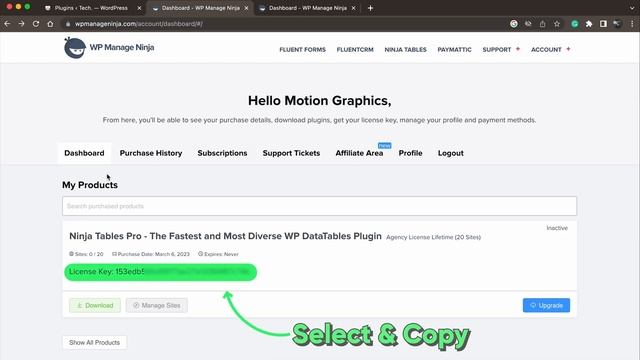This screenshot has width=640, height=360.
Task: Click the browser home icon
Action: click(50, 24)
